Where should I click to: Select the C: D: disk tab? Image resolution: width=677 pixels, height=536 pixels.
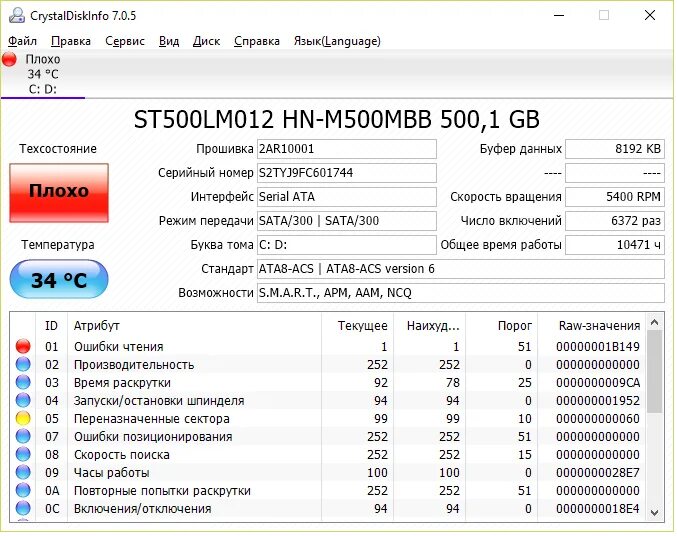[43, 74]
